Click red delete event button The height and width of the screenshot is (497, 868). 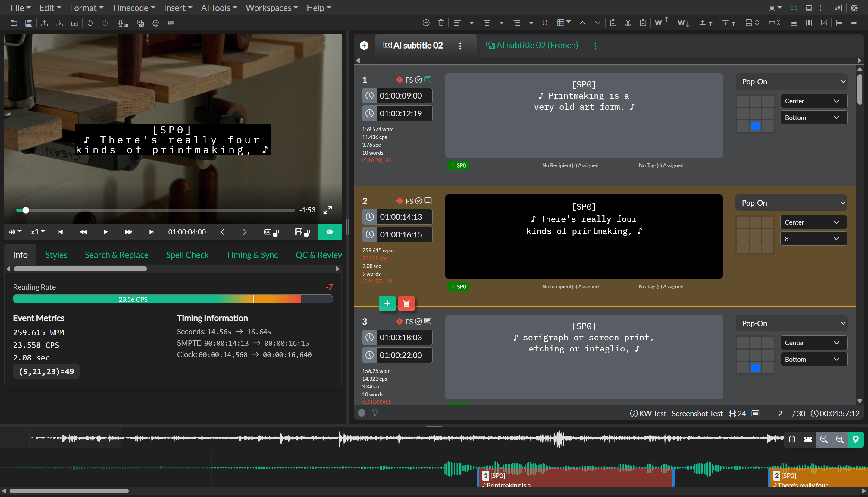(x=406, y=303)
